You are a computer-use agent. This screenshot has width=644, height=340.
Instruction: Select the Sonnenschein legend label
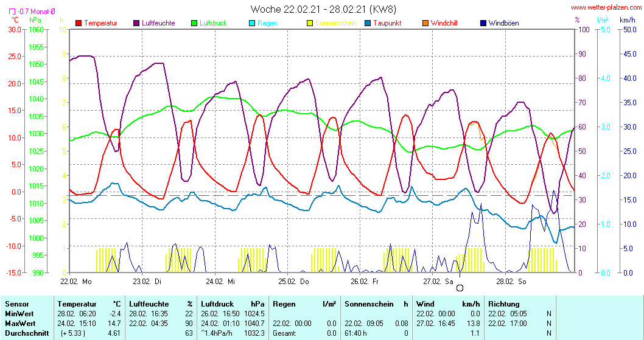click(337, 23)
